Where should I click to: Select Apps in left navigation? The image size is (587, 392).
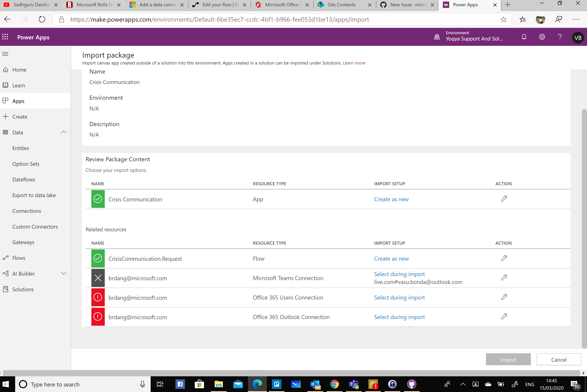35,101
